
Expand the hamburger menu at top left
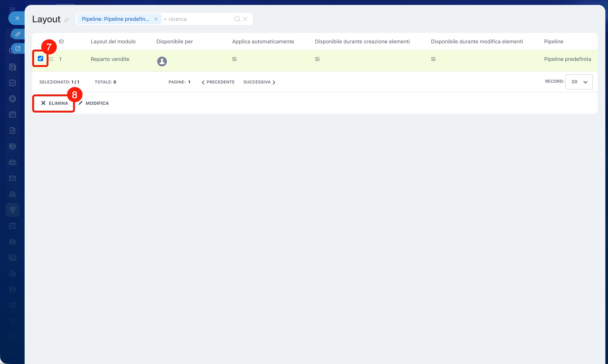point(12,10)
